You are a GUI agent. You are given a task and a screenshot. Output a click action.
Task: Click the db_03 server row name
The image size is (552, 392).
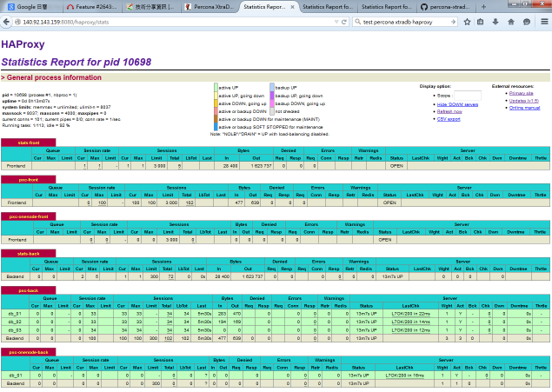(16, 330)
